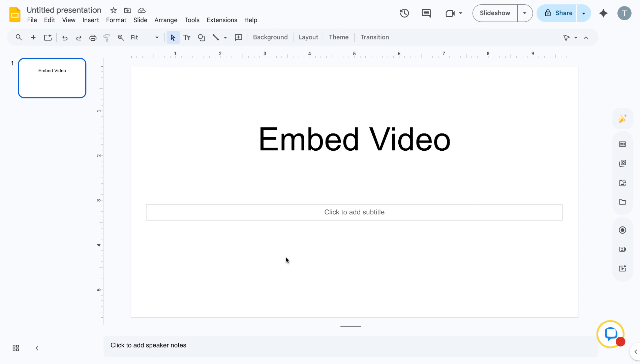Start the Slideshow
The image size is (640, 364).
495,13
